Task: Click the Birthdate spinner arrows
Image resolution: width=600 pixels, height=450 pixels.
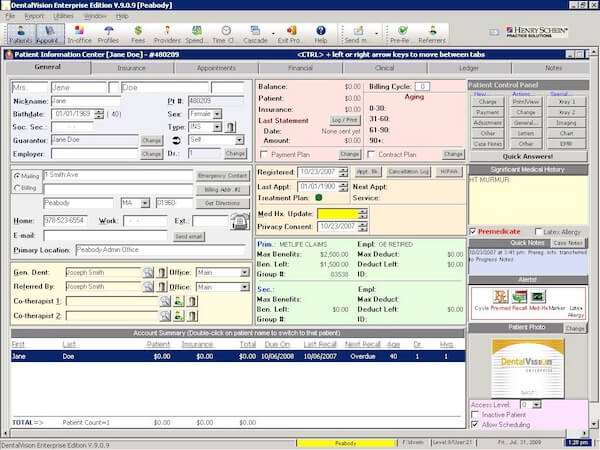Action: click(99, 114)
